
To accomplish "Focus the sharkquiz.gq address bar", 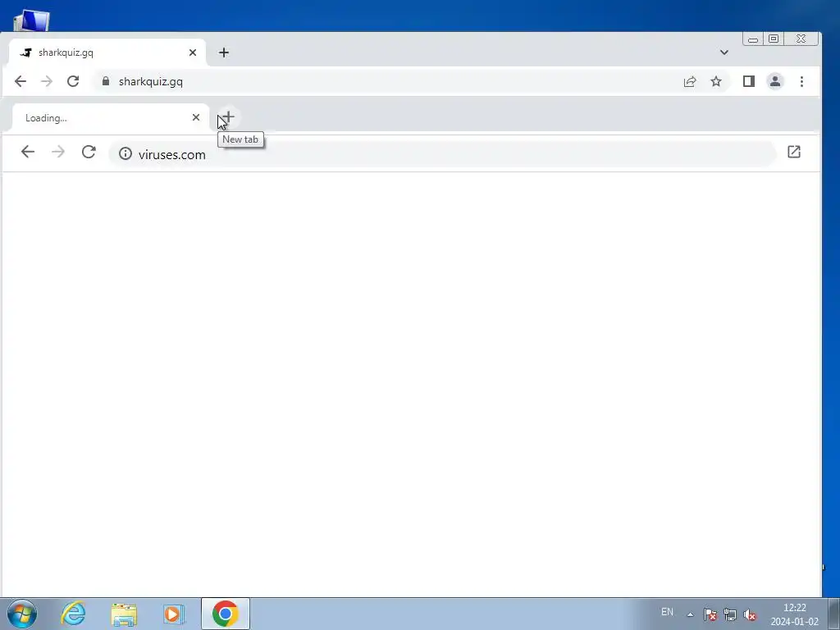I will pos(413,81).
